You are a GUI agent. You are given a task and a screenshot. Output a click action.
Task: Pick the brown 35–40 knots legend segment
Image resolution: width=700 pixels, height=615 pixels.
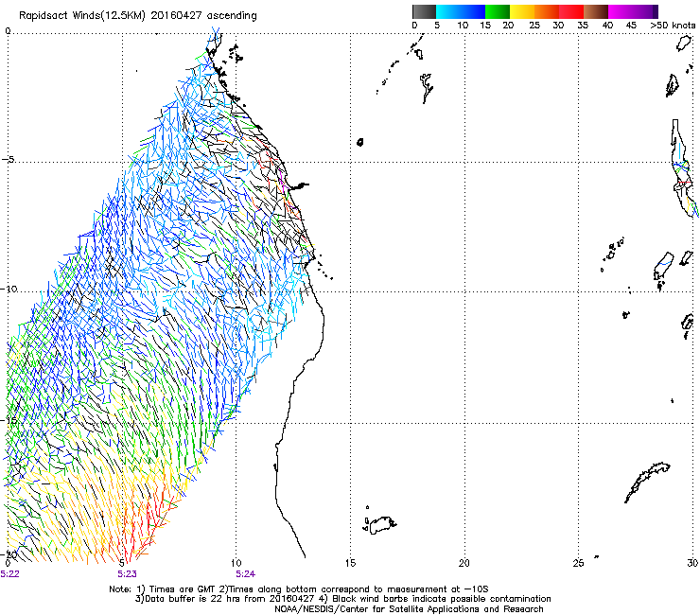(596, 11)
